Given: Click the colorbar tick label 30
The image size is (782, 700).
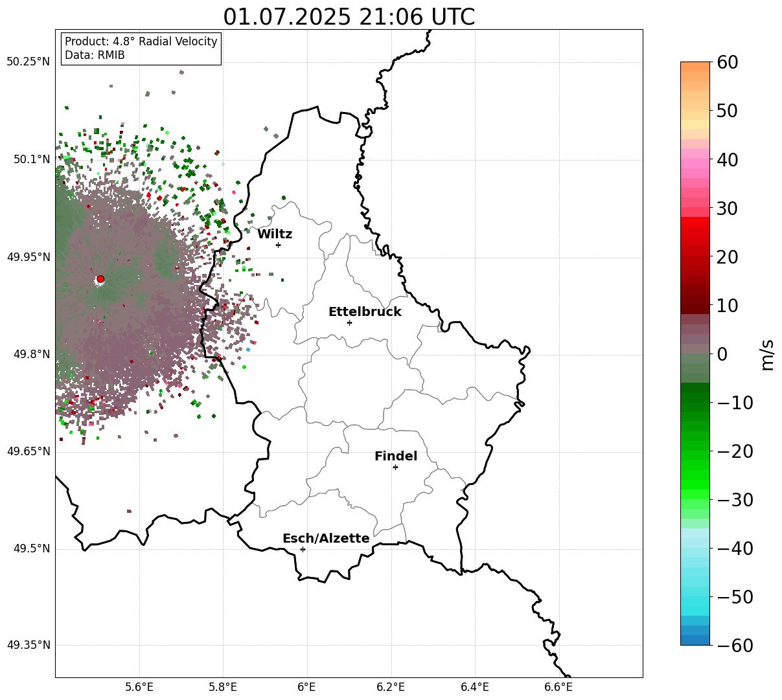Looking at the screenshot, I should (x=729, y=209).
